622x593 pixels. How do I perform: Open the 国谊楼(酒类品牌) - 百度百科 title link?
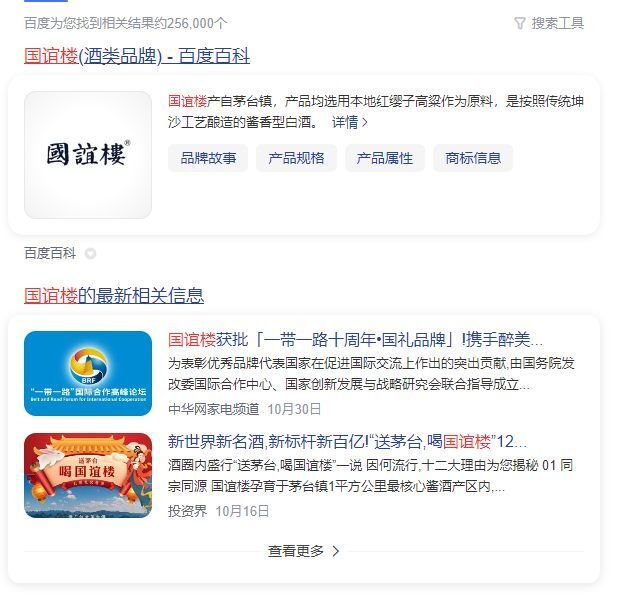(x=137, y=56)
